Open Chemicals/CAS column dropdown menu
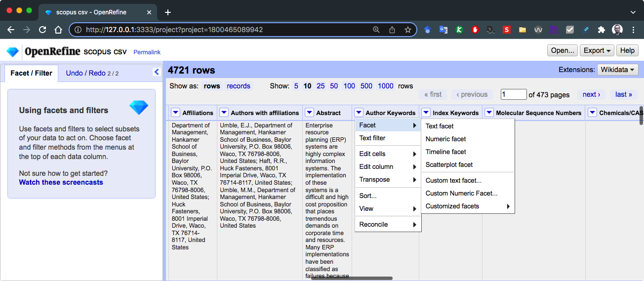Screen dimensions: 644x281 [x=592, y=113]
